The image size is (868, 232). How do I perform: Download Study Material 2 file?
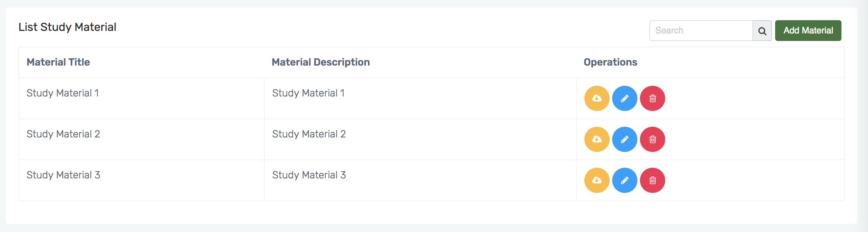click(596, 139)
